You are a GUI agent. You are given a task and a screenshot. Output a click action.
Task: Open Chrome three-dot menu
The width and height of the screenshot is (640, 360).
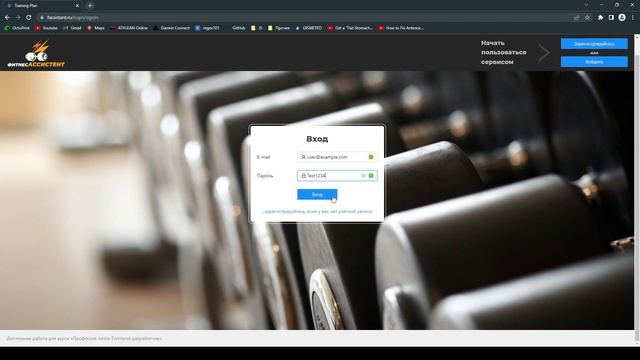[633, 18]
